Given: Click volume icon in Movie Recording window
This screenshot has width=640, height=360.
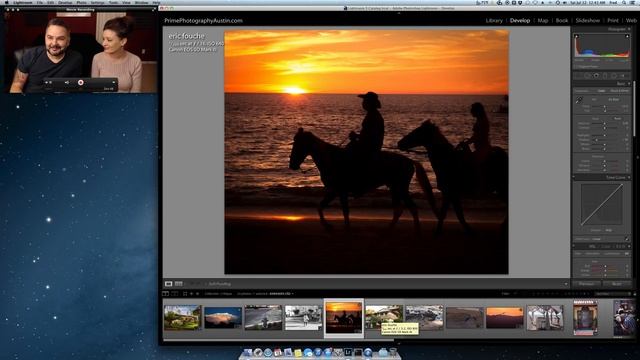Looking at the screenshot, I should [67, 82].
